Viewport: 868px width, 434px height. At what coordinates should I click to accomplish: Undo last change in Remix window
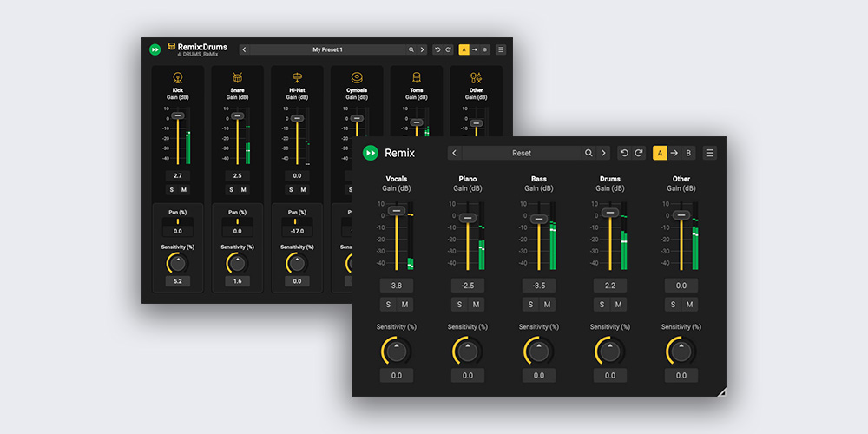(624, 153)
